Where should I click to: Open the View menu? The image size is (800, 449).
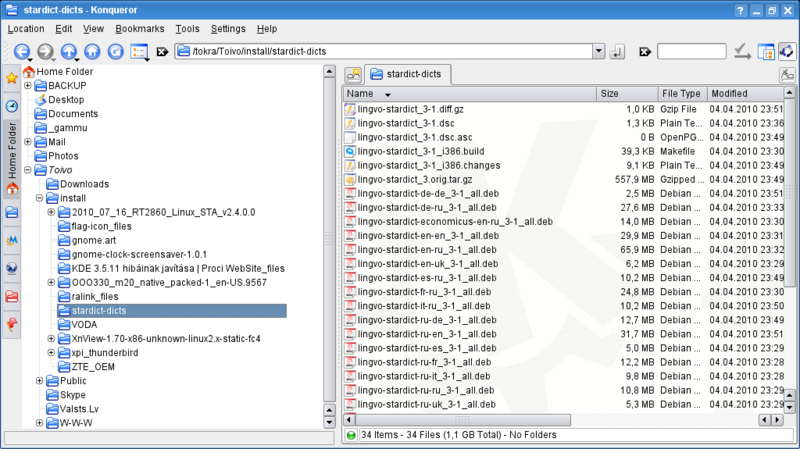(93, 29)
